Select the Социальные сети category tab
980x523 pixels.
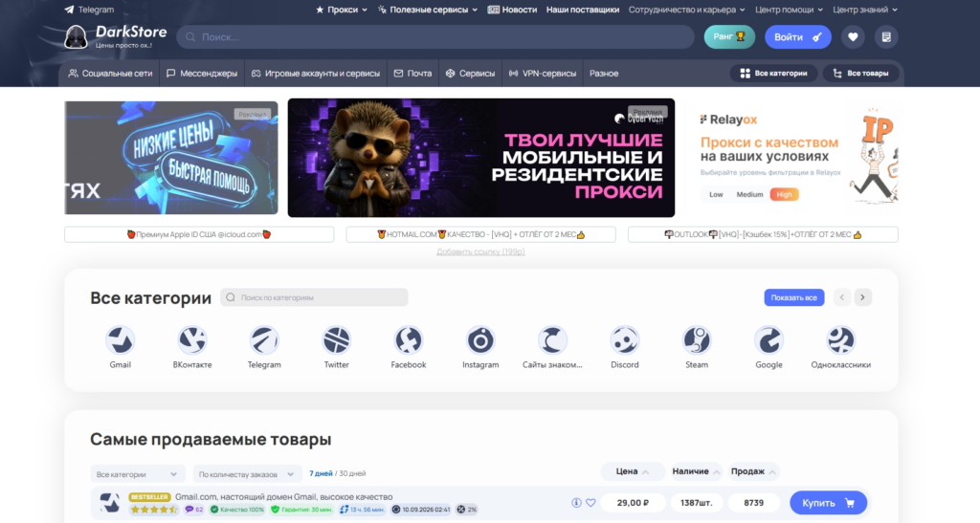pyautogui.click(x=110, y=73)
